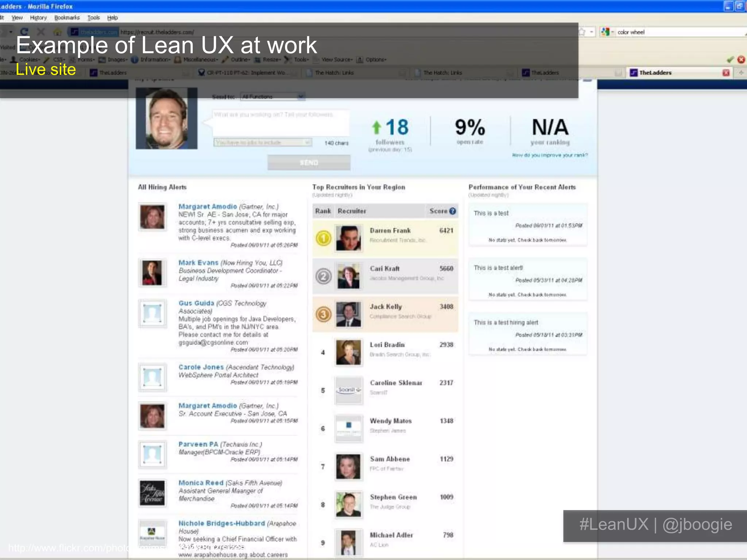Click Monica Reed's Saks Fifth Avenue logo
The image size is (747, 560).
coord(152,493)
